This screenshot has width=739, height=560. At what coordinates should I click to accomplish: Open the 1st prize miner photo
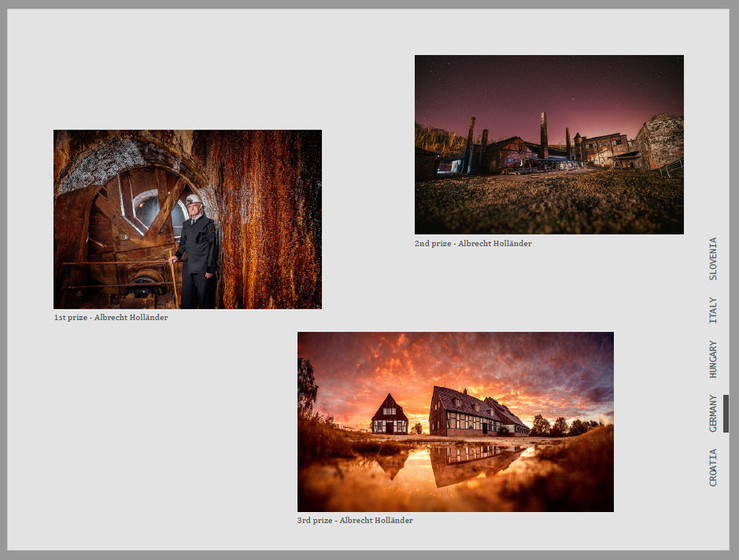point(187,219)
